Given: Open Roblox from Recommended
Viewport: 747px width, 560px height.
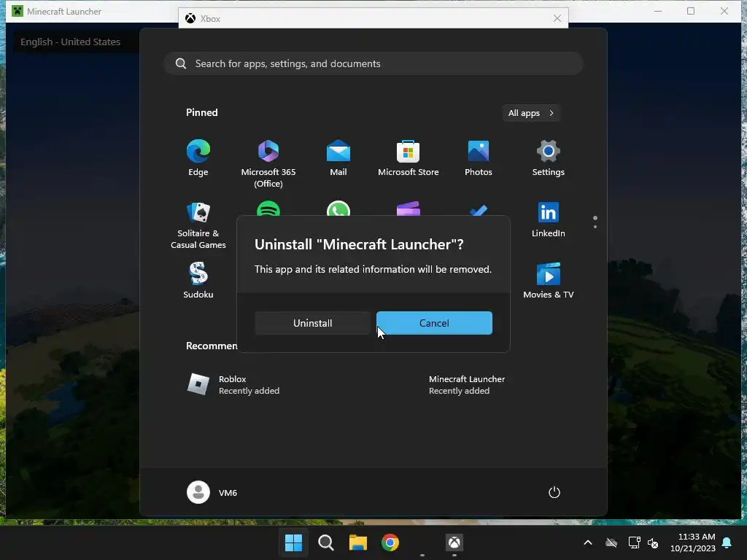Looking at the screenshot, I should [233, 385].
